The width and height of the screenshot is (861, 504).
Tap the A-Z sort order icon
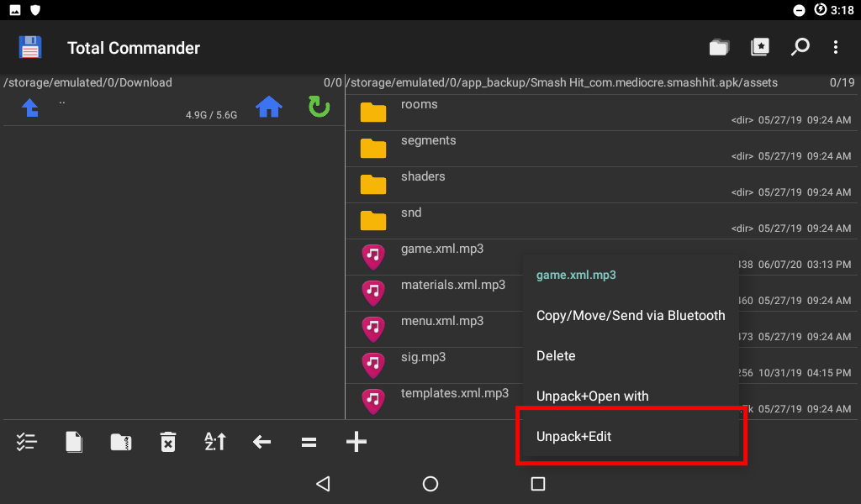coord(214,442)
